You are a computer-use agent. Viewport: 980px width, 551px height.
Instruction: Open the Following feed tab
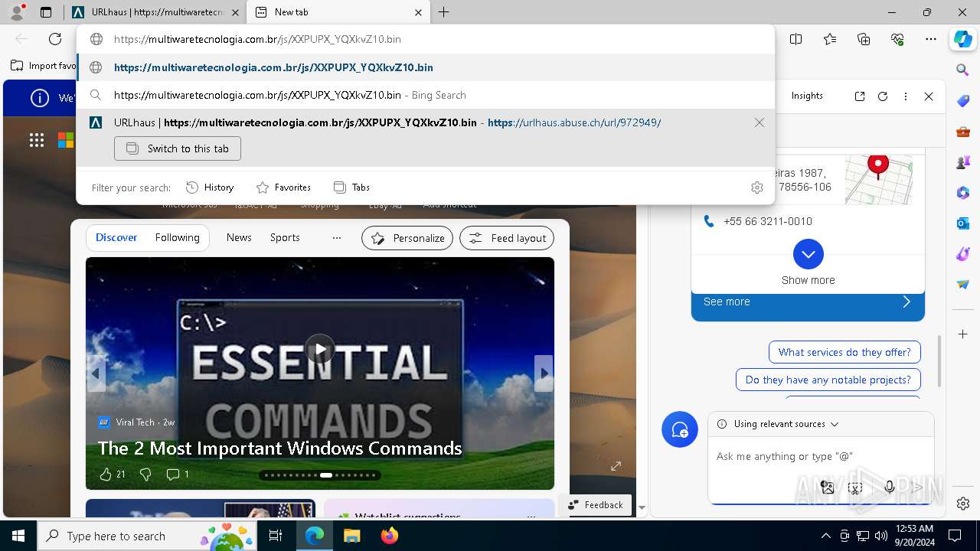click(x=178, y=237)
